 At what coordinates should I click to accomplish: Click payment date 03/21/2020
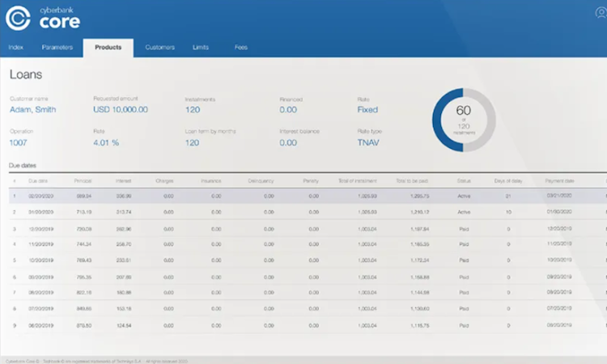click(x=559, y=196)
